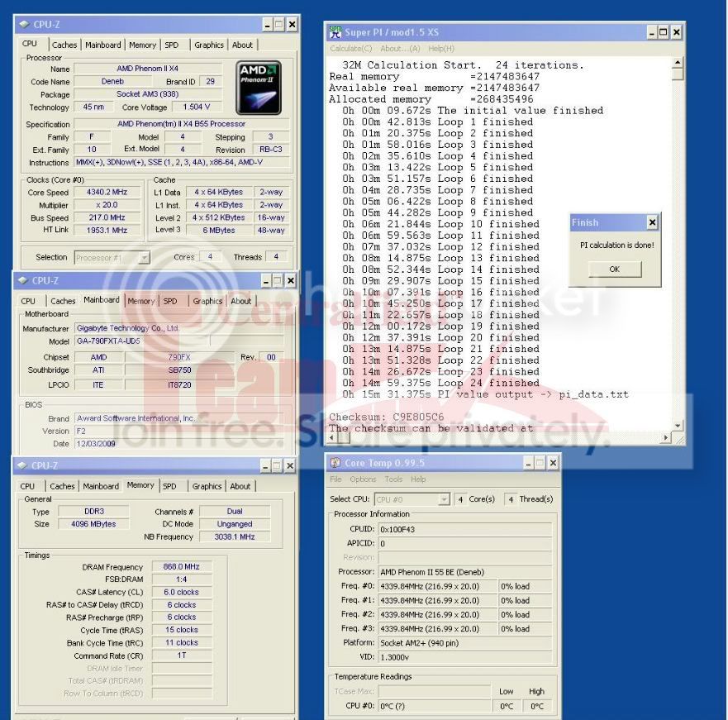Click the top CPU-Z window title icon
728x720 pixels.
23,25
